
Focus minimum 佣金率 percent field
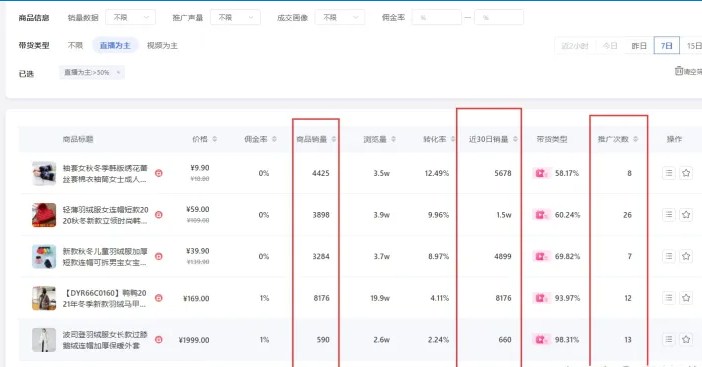(x=437, y=17)
